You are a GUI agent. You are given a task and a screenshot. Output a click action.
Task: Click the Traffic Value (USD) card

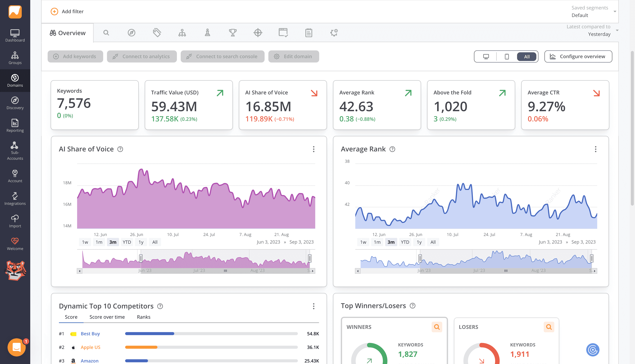click(x=189, y=105)
